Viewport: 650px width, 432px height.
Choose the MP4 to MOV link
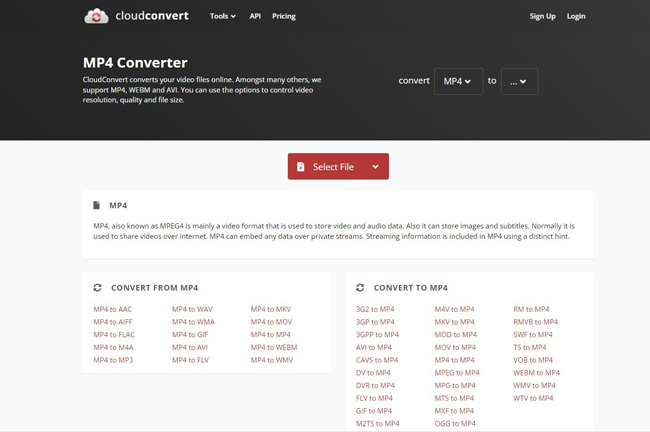[x=271, y=322]
